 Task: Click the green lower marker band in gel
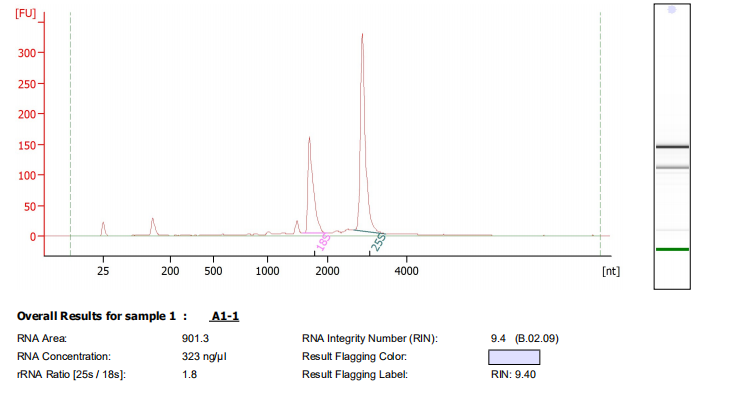pos(672,249)
